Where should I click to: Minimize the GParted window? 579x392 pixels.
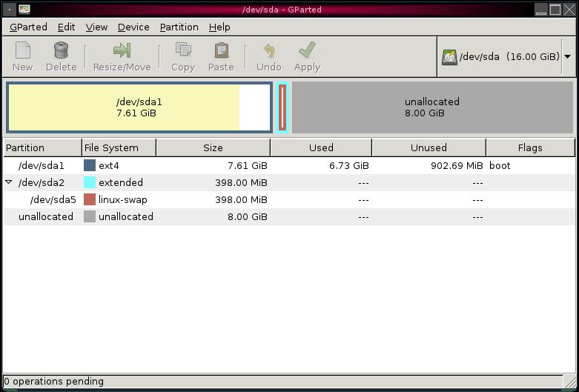(541, 10)
